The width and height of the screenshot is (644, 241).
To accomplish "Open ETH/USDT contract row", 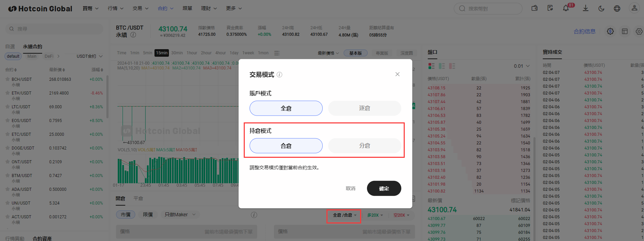I will (54, 95).
